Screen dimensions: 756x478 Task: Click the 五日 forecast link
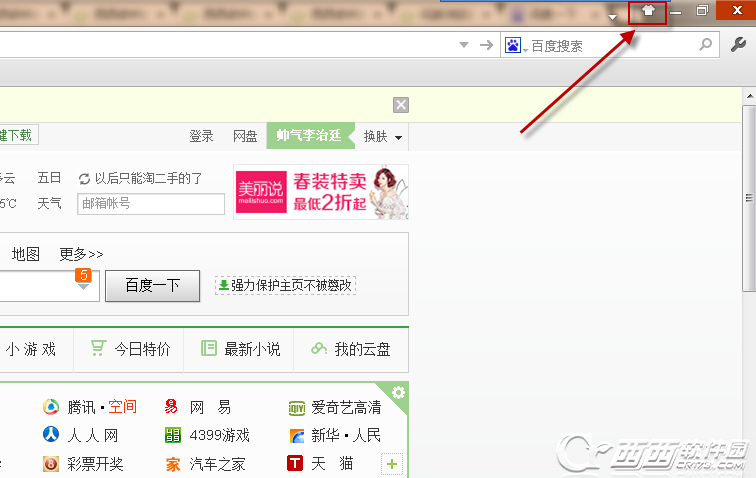click(x=49, y=178)
